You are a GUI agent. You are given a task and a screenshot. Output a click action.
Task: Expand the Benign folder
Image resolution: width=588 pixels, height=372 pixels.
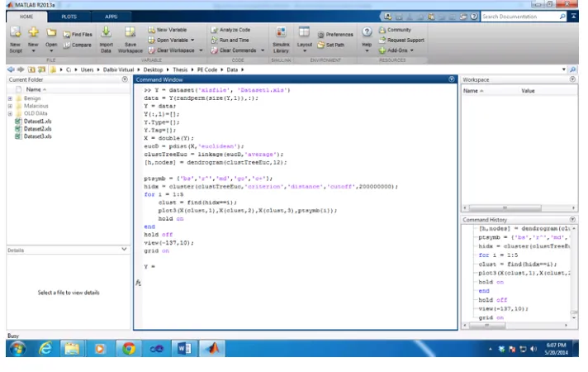point(10,98)
